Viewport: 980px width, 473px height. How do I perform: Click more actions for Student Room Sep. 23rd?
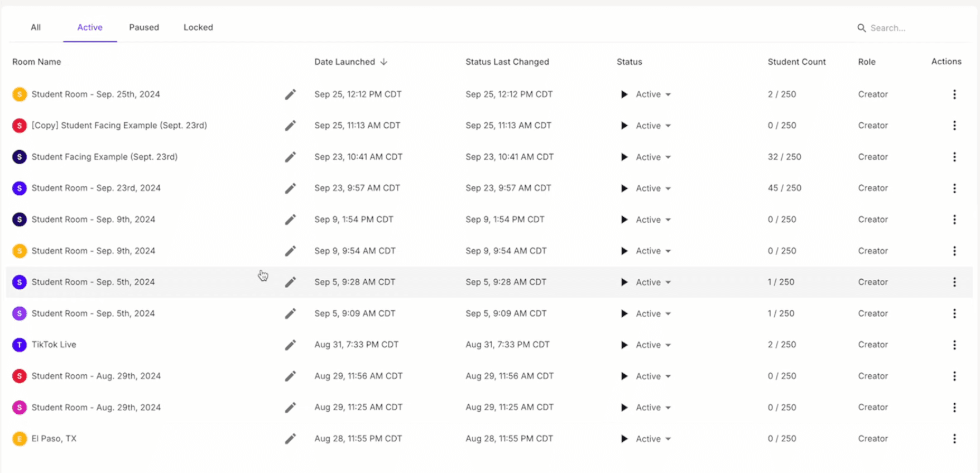954,188
